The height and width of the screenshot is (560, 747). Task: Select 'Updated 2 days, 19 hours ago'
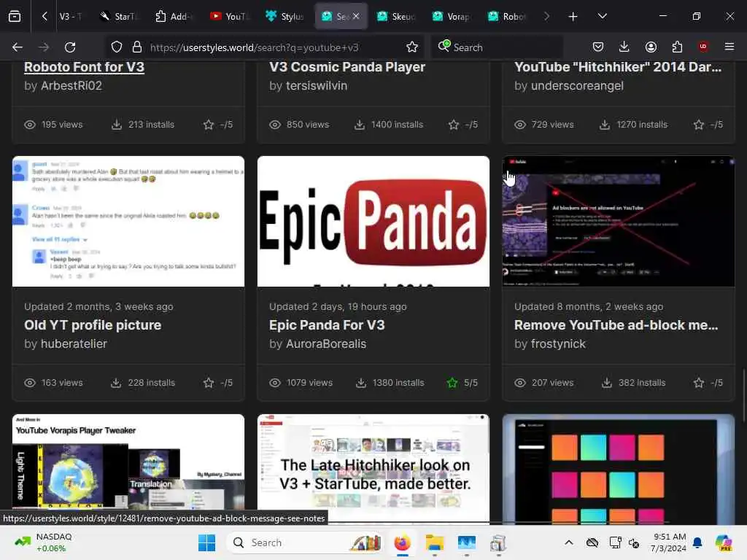pos(338,307)
